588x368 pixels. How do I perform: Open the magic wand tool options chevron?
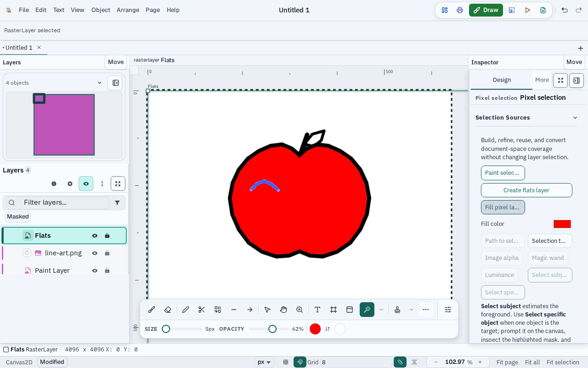381,310
